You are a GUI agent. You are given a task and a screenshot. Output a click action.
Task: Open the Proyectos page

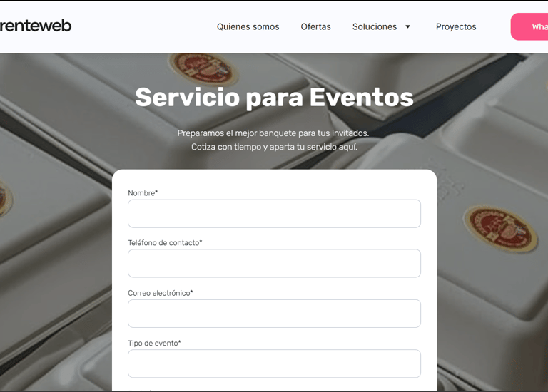456,26
